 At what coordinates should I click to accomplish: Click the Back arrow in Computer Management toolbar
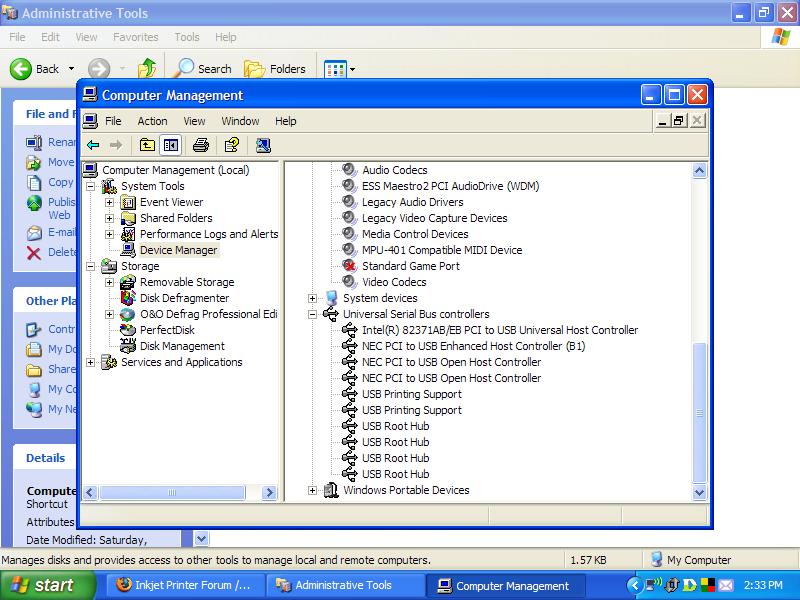click(x=93, y=145)
